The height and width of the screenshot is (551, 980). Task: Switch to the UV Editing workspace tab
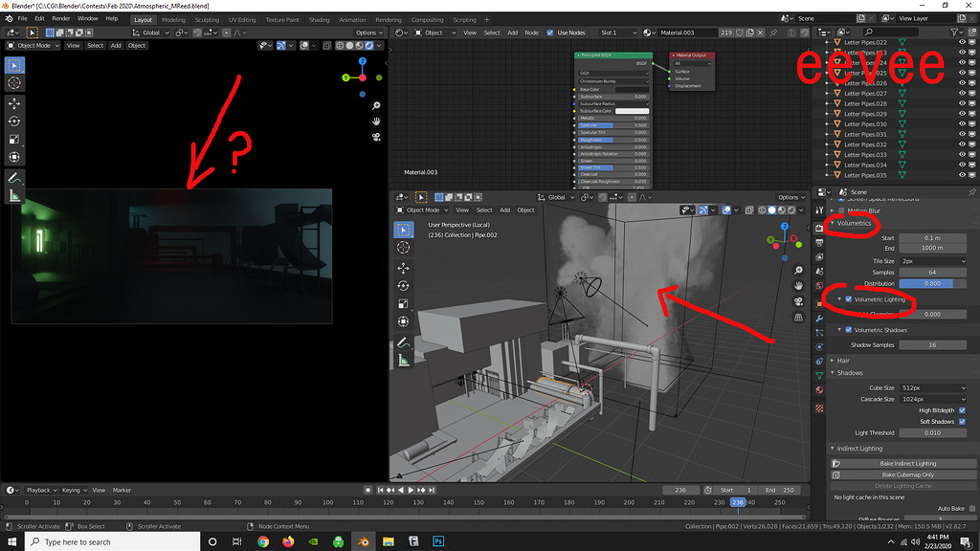coord(242,20)
